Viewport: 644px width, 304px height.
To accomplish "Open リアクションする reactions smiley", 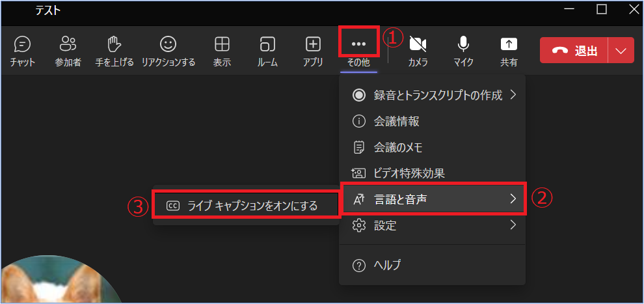I will coord(168,51).
